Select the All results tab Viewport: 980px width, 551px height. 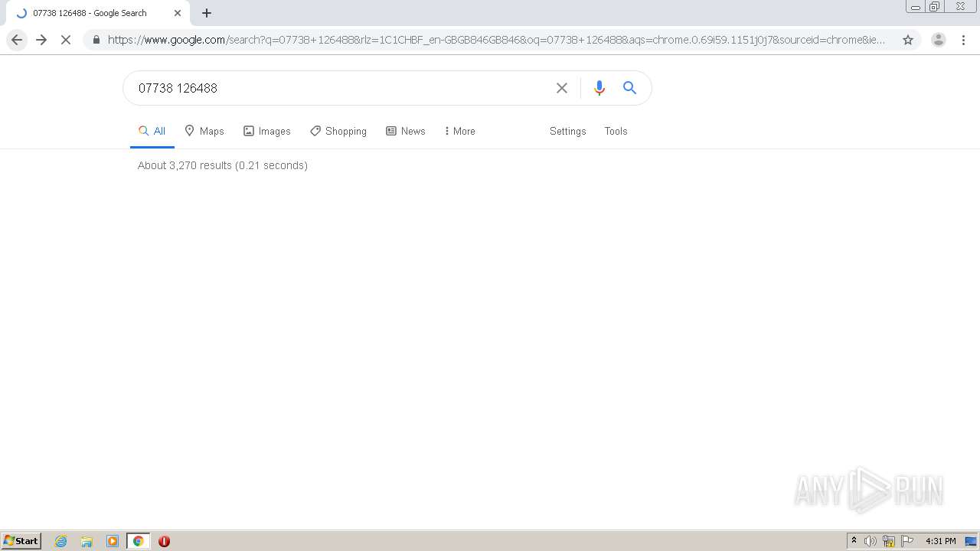pos(152,131)
